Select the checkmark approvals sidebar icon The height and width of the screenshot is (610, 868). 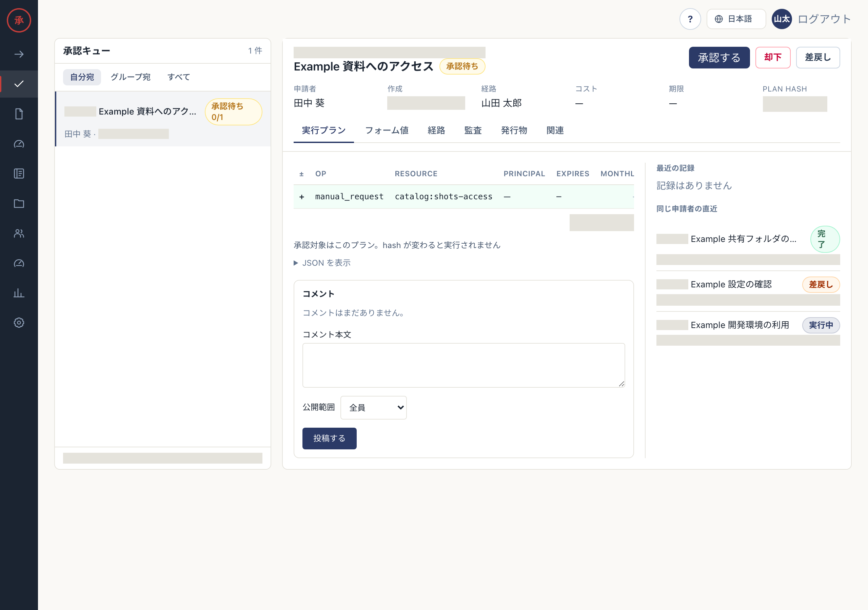(19, 84)
